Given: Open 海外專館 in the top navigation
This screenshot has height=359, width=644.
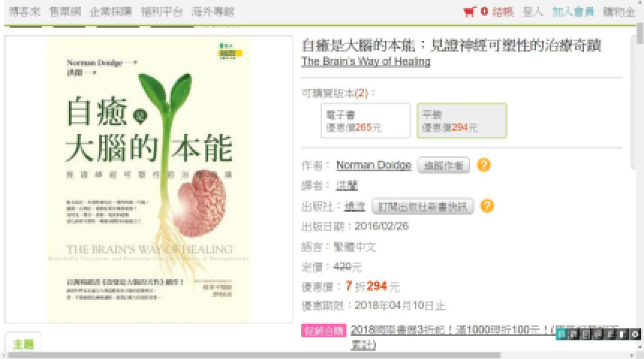Looking at the screenshot, I should [213, 11].
